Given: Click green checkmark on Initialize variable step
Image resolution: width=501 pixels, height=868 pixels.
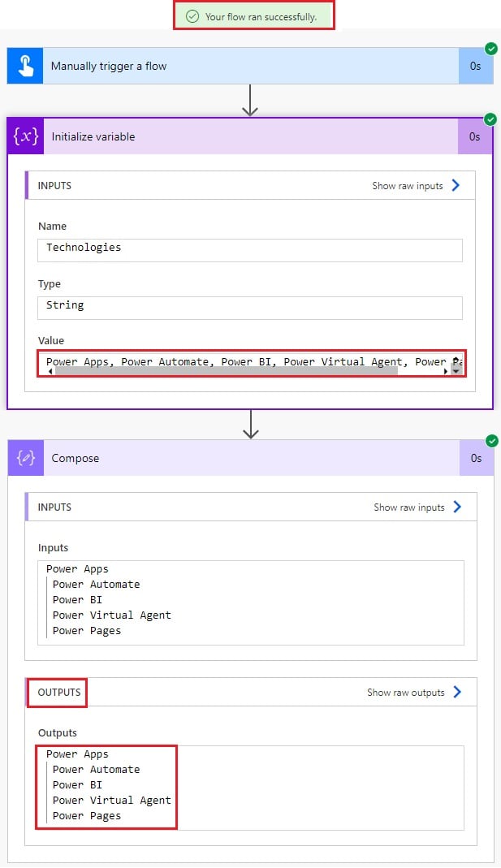Looking at the screenshot, I should coord(490,119).
